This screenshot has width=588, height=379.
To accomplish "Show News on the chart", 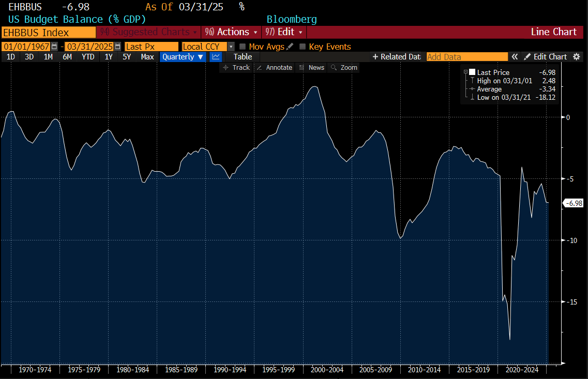I will [x=312, y=68].
